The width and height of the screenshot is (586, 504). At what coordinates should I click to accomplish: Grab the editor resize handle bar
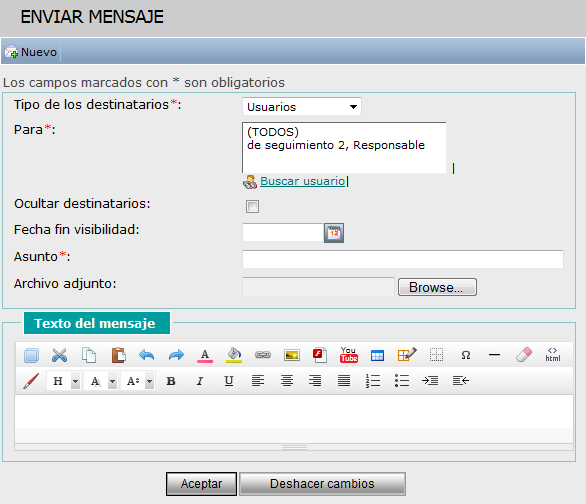pyautogui.click(x=294, y=447)
